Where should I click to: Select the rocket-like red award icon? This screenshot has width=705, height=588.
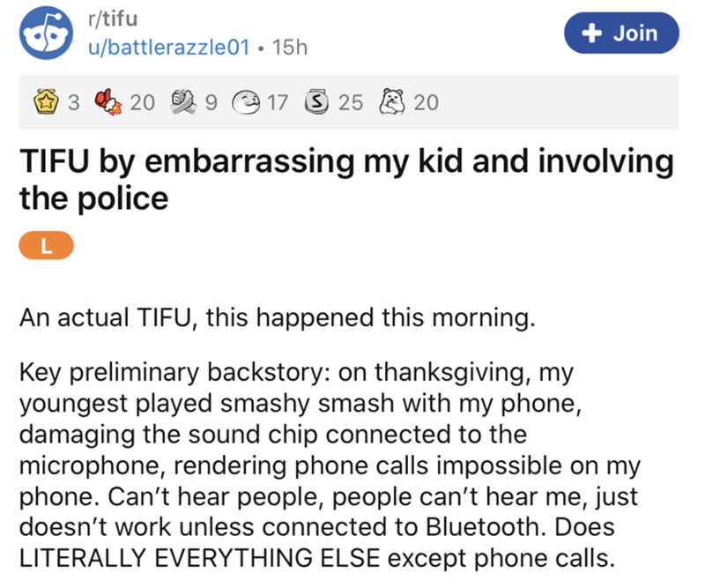(x=109, y=103)
